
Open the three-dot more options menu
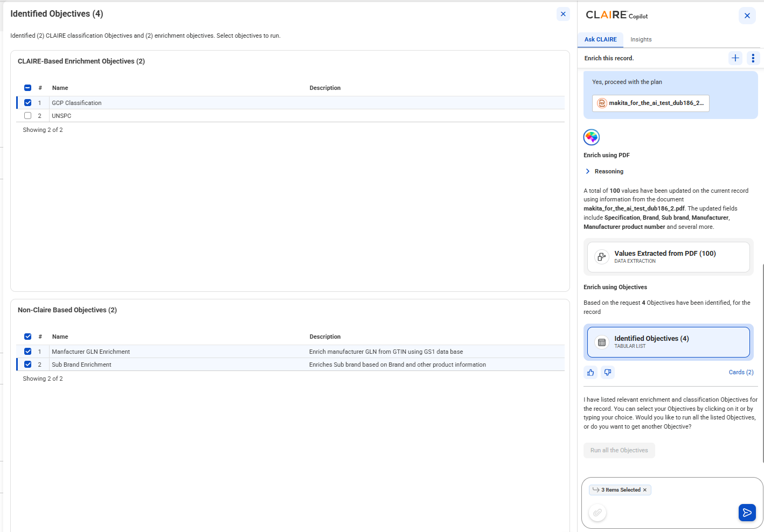pyautogui.click(x=753, y=58)
